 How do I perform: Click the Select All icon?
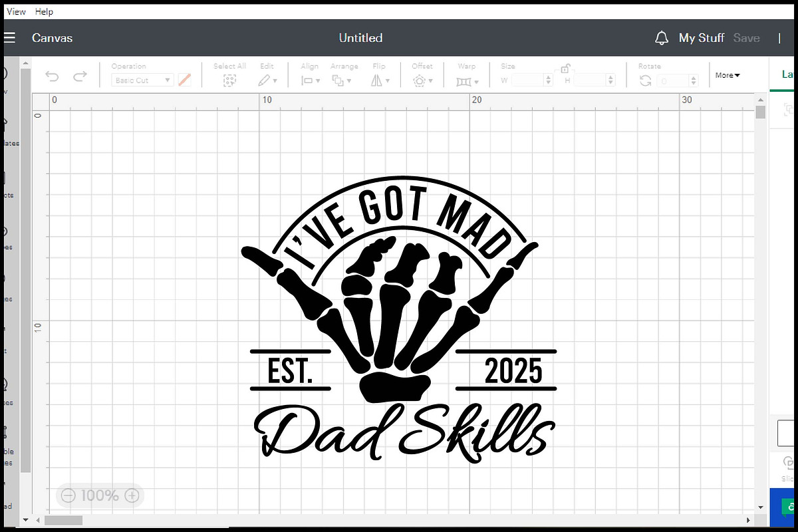pos(229,80)
